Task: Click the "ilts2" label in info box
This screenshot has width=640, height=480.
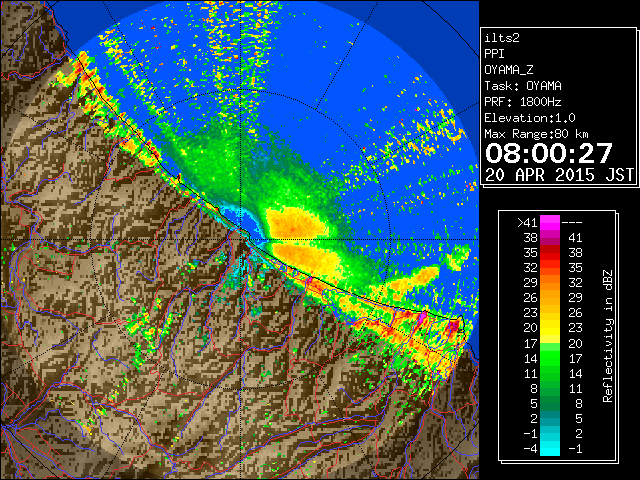Action: tap(502, 38)
